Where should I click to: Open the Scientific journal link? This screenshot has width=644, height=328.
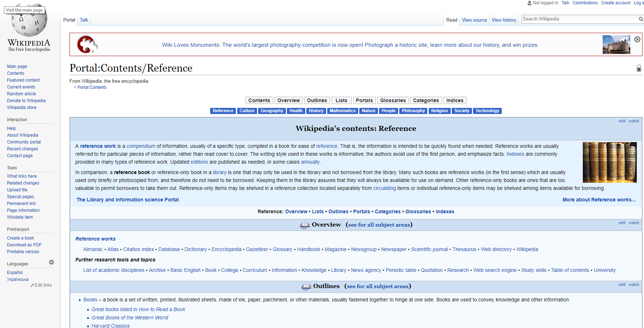429,249
